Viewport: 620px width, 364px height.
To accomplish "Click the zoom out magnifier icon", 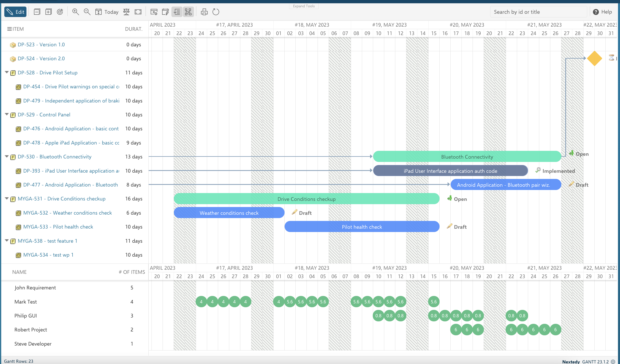I will [87, 12].
